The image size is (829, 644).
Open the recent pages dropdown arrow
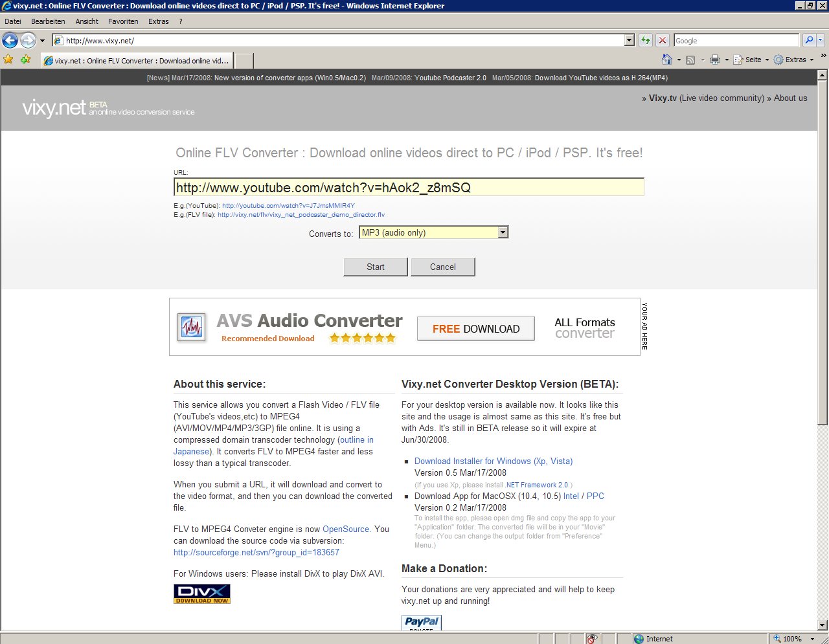pos(43,41)
